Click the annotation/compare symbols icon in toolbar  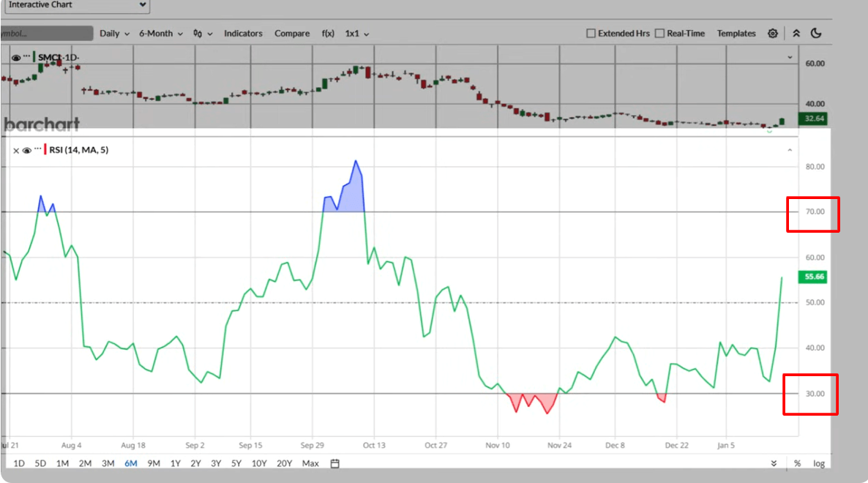pos(198,33)
